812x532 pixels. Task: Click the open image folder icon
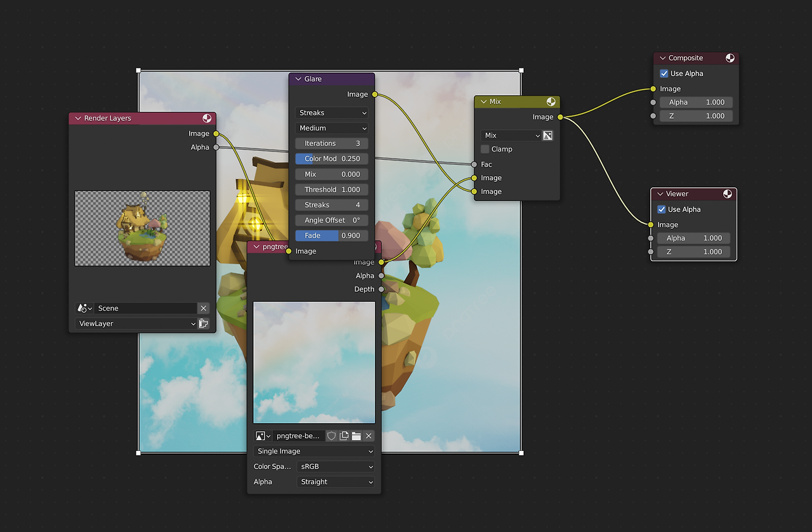tap(357, 436)
